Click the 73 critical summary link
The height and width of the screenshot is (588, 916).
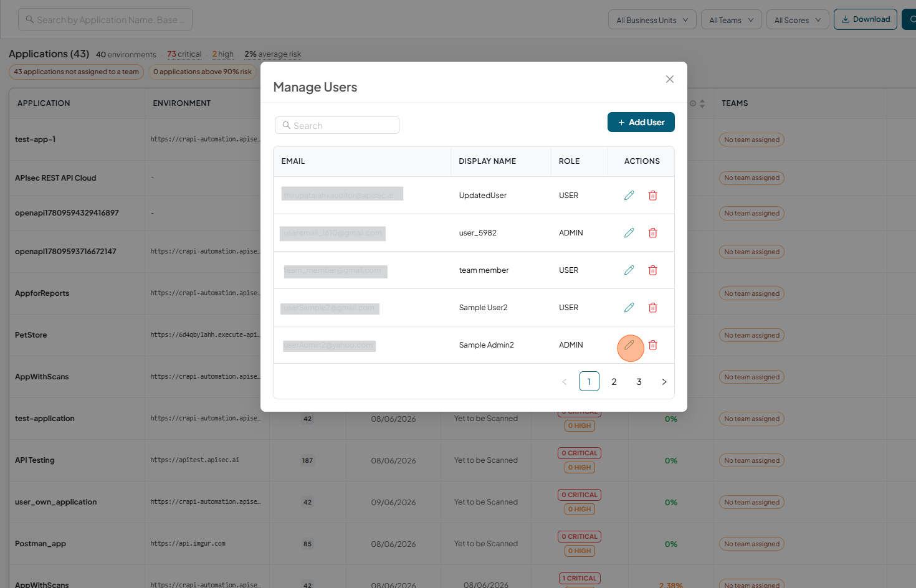[184, 54]
